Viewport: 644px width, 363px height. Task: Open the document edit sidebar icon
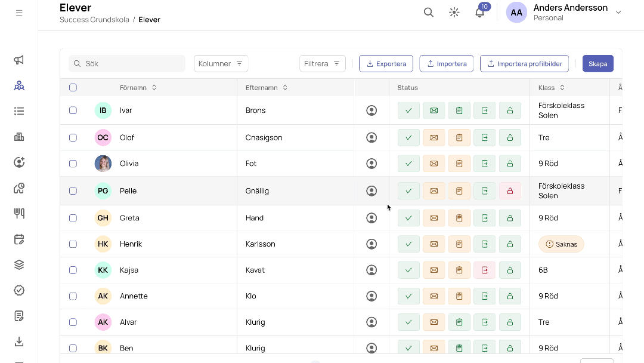point(19,316)
